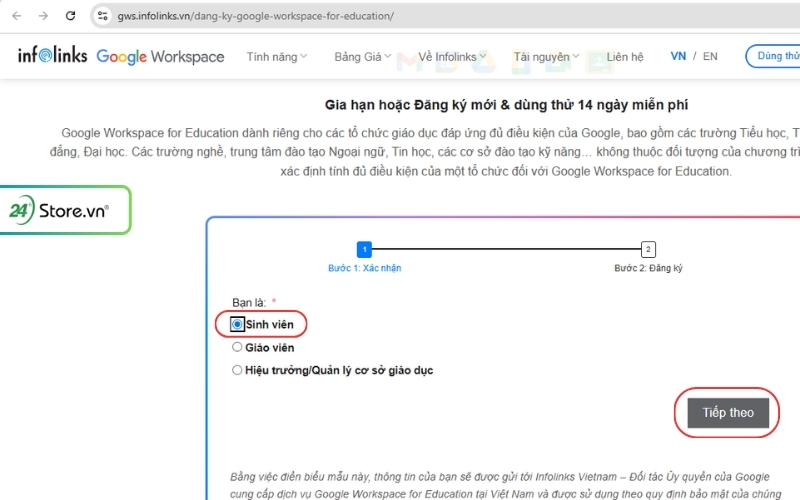Click step 1 marker Xác nhận
This screenshot has width=800, height=500.
(364, 249)
